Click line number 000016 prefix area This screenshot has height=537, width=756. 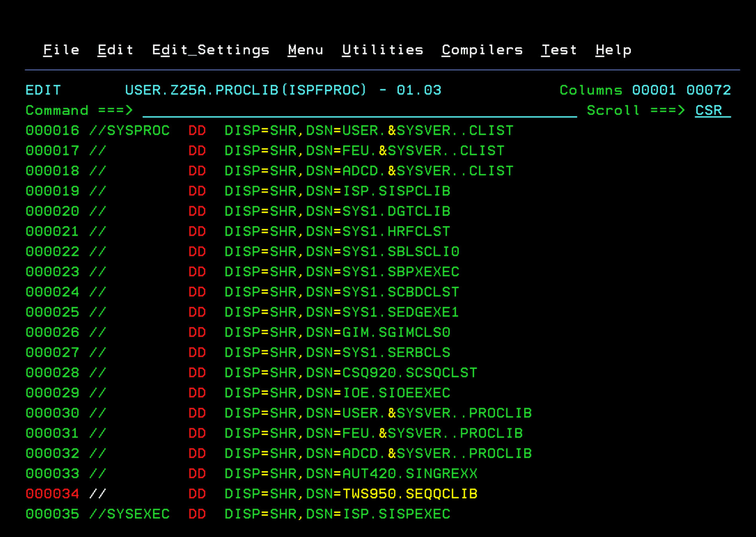click(52, 131)
